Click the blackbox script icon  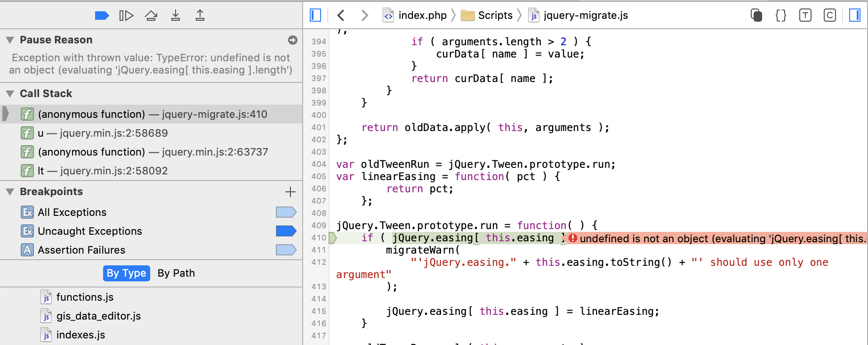point(756,16)
